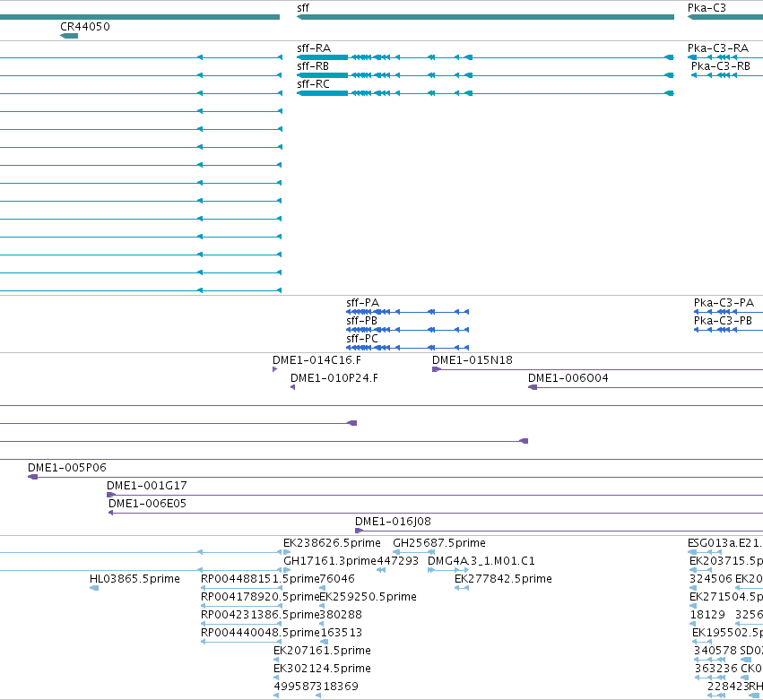
Task: Click clone DME1-006O04
Action: pos(646,387)
